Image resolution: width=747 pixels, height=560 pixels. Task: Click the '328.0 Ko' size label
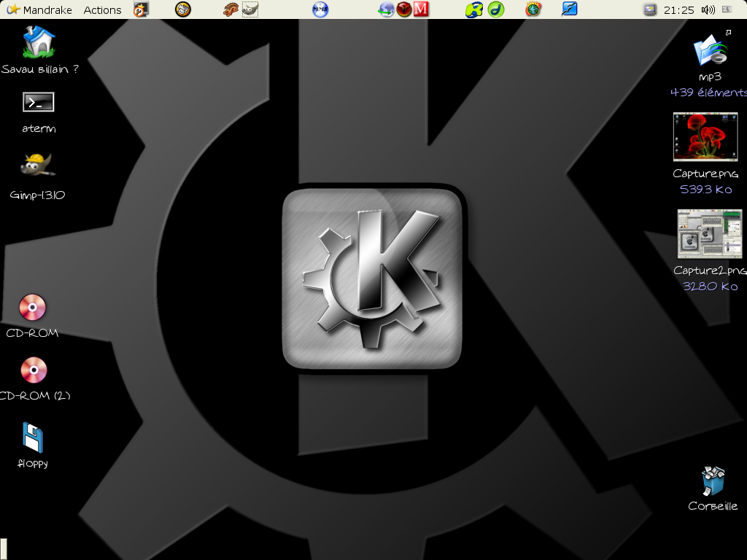711,286
